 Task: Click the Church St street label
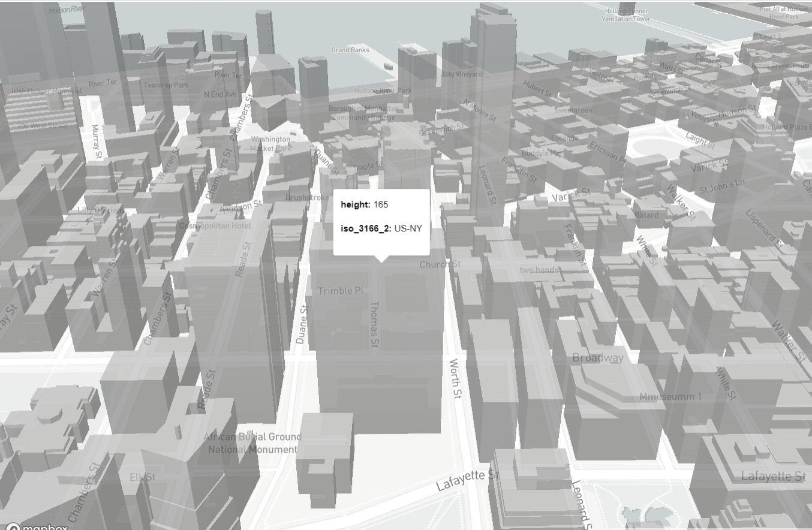point(440,264)
